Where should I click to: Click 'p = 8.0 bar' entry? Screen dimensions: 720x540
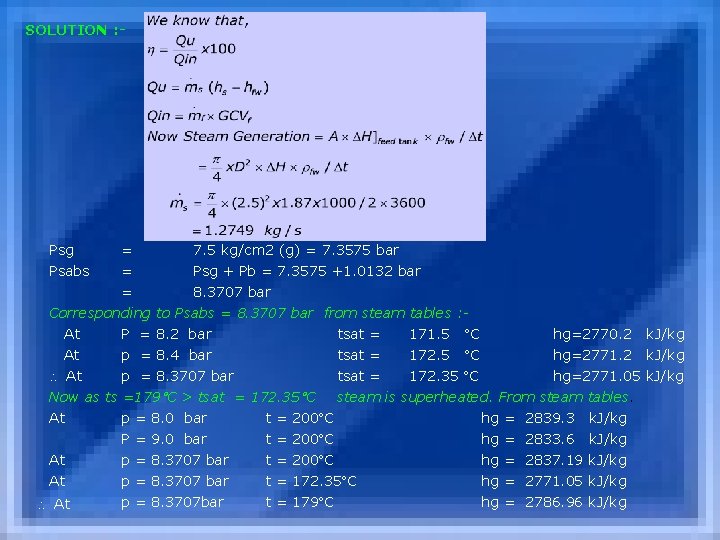(x=164, y=419)
